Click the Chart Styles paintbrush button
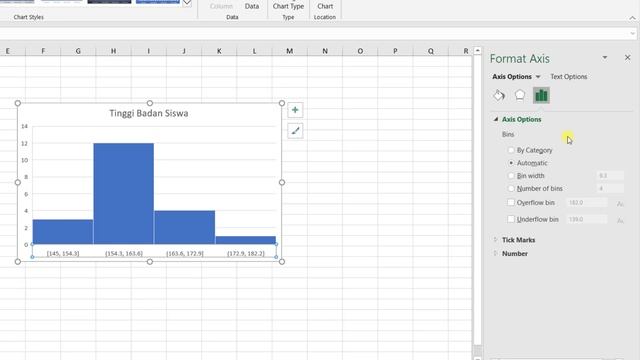 [x=295, y=131]
